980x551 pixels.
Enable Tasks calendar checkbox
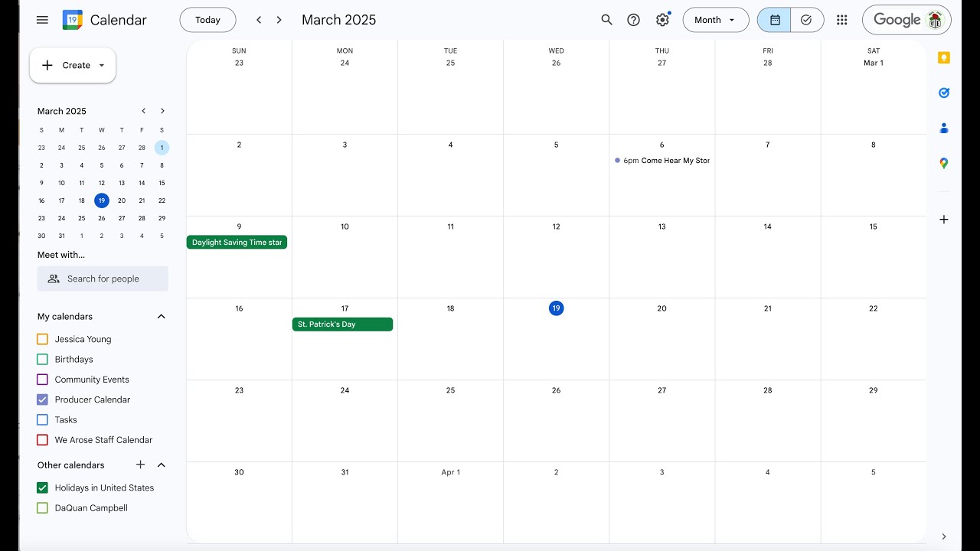(x=42, y=419)
